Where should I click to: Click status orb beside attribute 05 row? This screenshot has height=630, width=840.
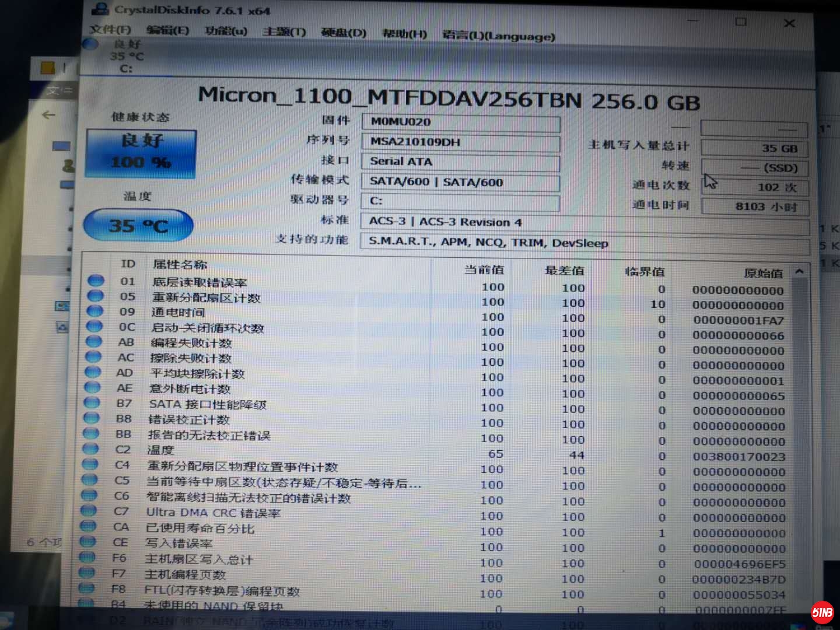[95, 296]
